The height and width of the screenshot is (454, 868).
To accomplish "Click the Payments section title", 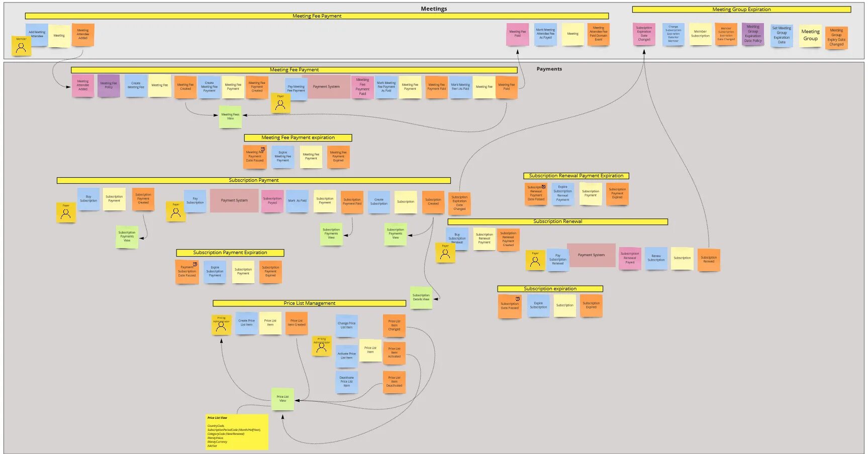I will pos(549,69).
